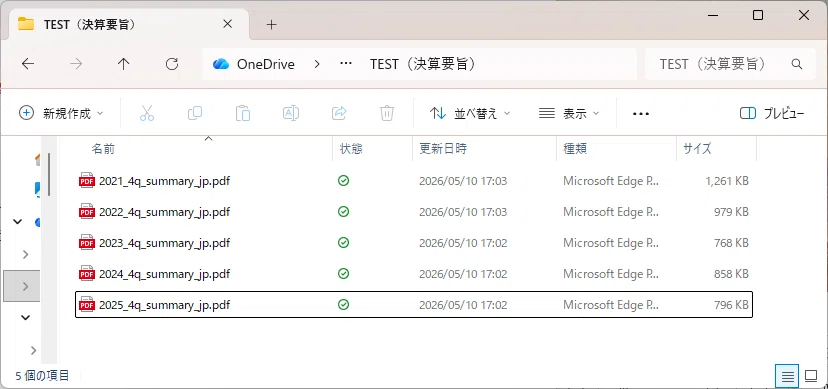Click sync status checkmark for 2021_4q_summary_jp.pdf
The image size is (828, 389).
[x=343, y=181]
